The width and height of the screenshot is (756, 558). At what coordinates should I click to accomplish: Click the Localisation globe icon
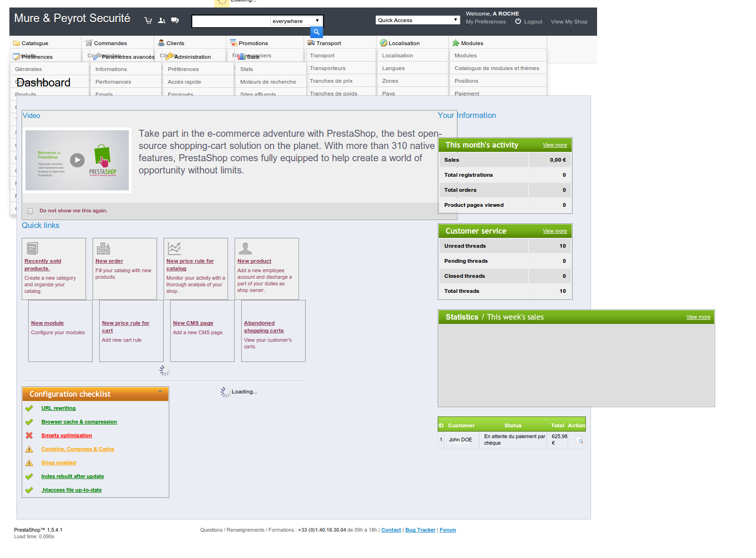(384, 43)
